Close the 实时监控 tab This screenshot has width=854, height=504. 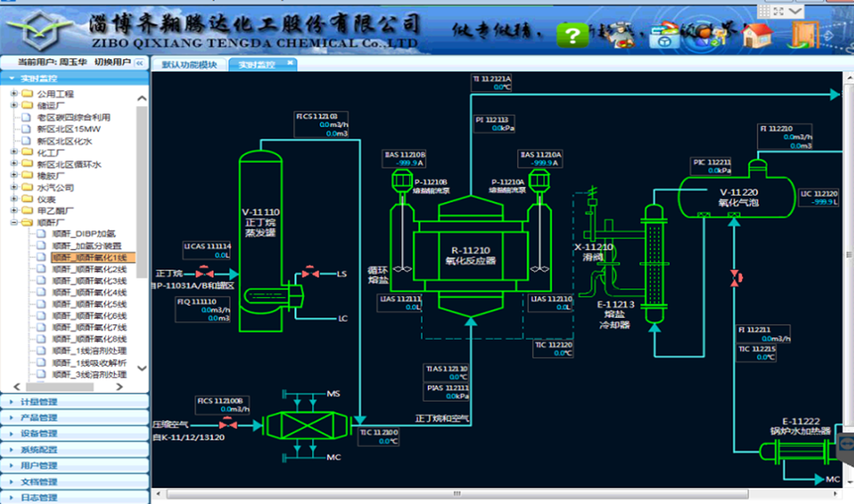290,63
